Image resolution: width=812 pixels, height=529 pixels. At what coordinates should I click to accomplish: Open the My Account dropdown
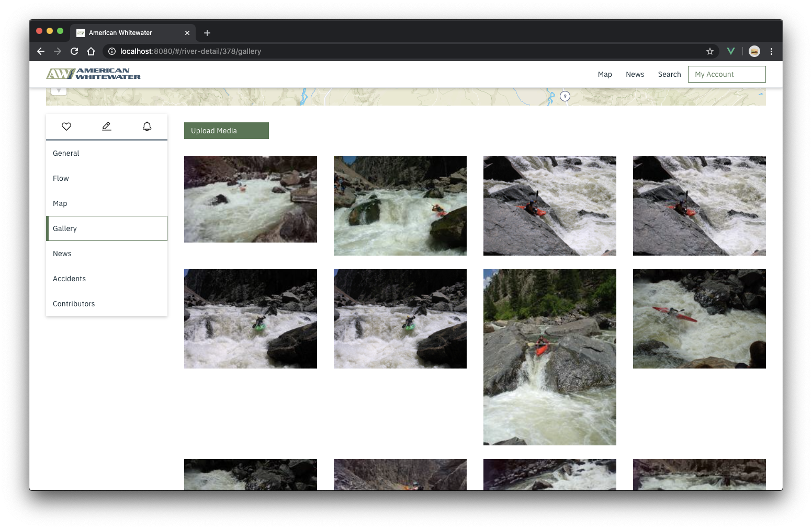pyautogui.click(x=726, y=74)
